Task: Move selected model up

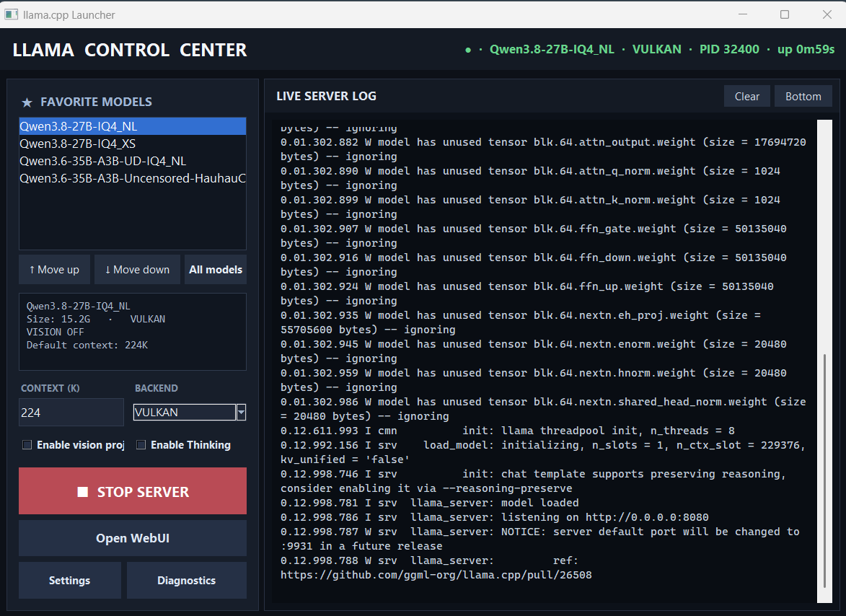Action: [54, 269]
